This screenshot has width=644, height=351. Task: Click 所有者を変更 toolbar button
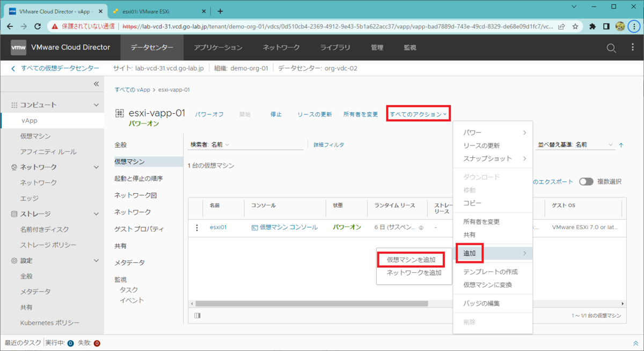(x=361, y=114)
